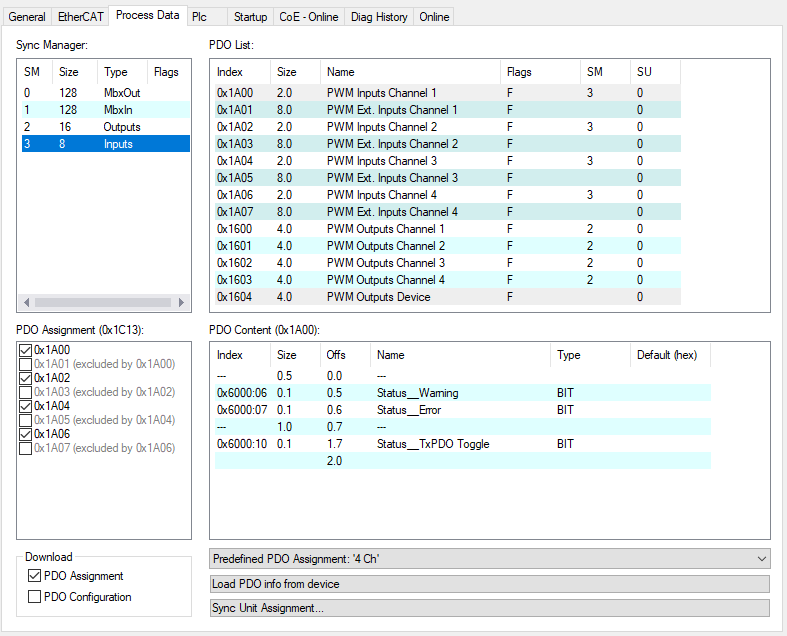This screenshot has width=787, height=636.
Task: Open the Predefined PDO Assignment dropdown
Action: coord(489,559)
